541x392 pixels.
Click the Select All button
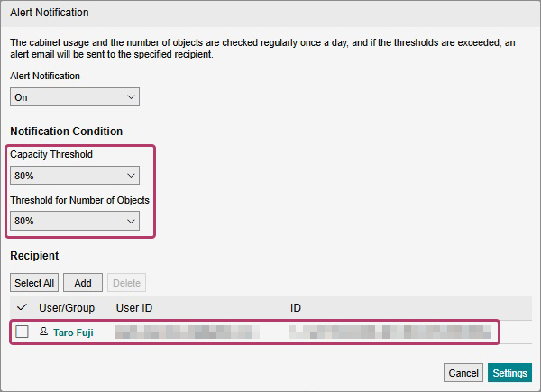click(x=35, y=283)
